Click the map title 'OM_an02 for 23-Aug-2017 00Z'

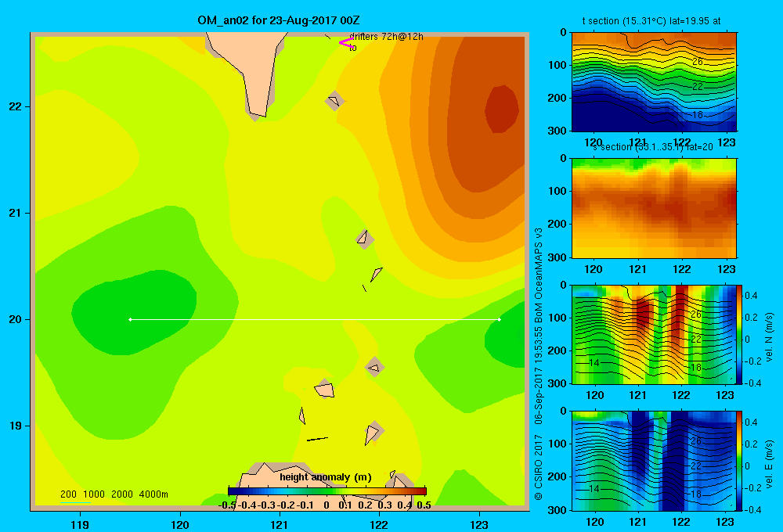279,20
